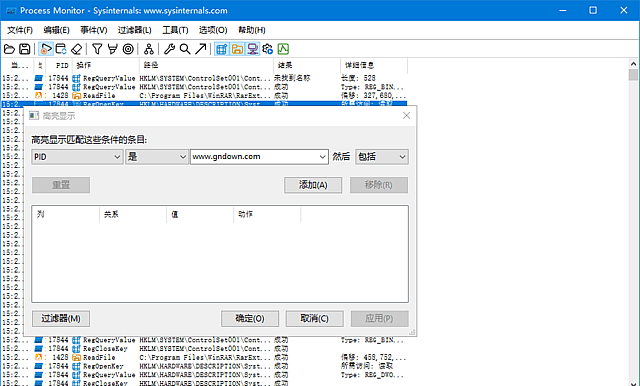Click the 添加(A) button
Viewport: 640px width, 386px height.
click(313, 185)
